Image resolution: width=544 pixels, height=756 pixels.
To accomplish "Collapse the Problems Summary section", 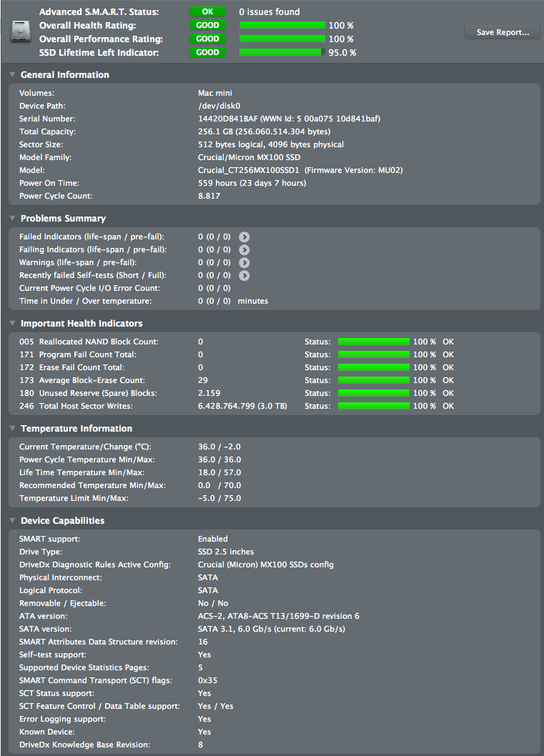I will (12, 219).
